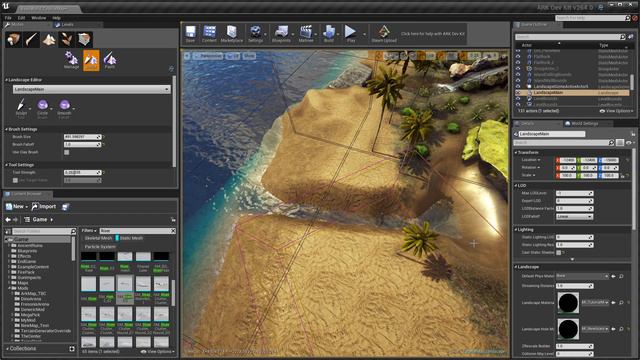The width and height of the screenshot is (640, 360).
Task: Open the Content toolbar button
Action: pos(209,34)
